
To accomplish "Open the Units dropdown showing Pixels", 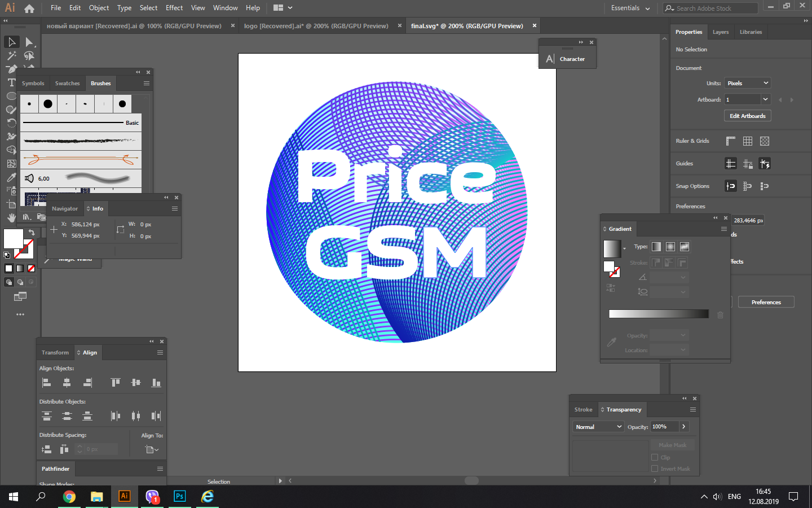I will (747, 83).
